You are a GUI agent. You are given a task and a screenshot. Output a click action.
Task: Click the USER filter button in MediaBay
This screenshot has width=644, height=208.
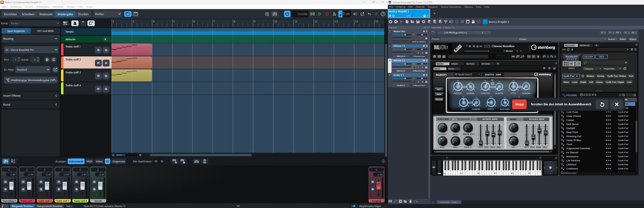pyautogui.click(x=601, y=57)
